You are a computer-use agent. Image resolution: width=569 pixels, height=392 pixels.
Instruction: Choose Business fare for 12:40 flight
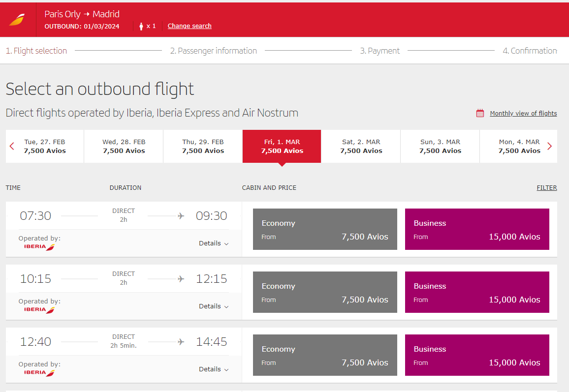click(477, 355)
